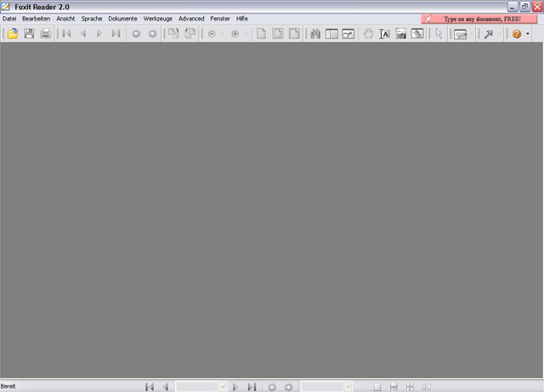Rotate pages clockwise icon

click(190, 34)
